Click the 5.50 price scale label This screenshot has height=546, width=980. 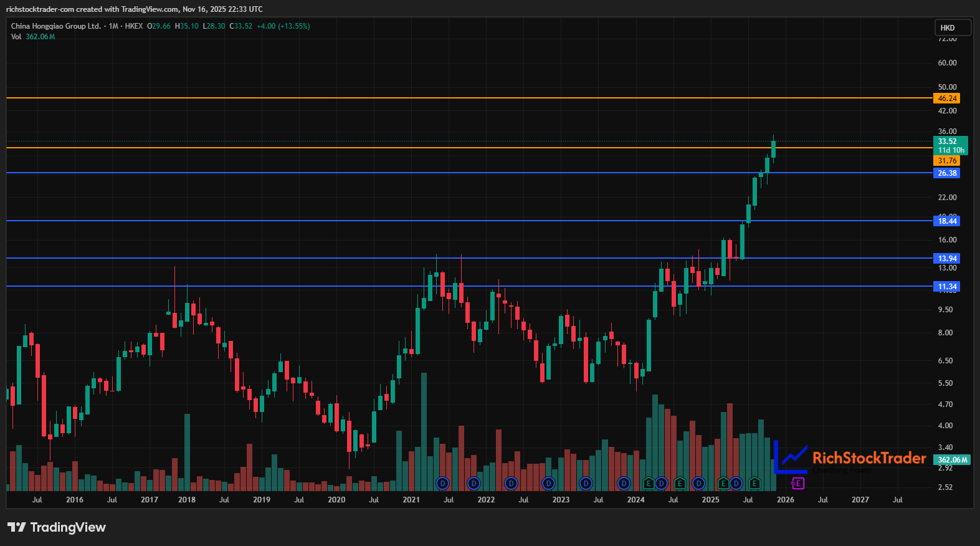(x=946, y=383)
